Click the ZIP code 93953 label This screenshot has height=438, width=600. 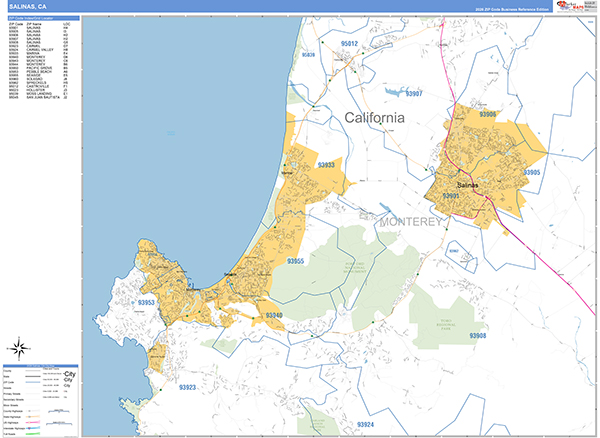pos(147,301)
